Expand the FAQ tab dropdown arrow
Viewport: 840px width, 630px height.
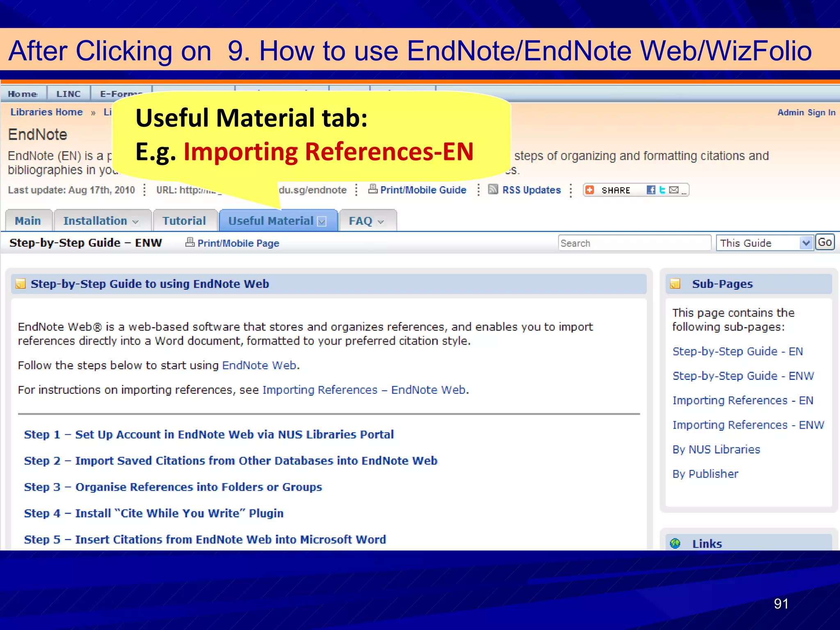click(x=381, y=222)
